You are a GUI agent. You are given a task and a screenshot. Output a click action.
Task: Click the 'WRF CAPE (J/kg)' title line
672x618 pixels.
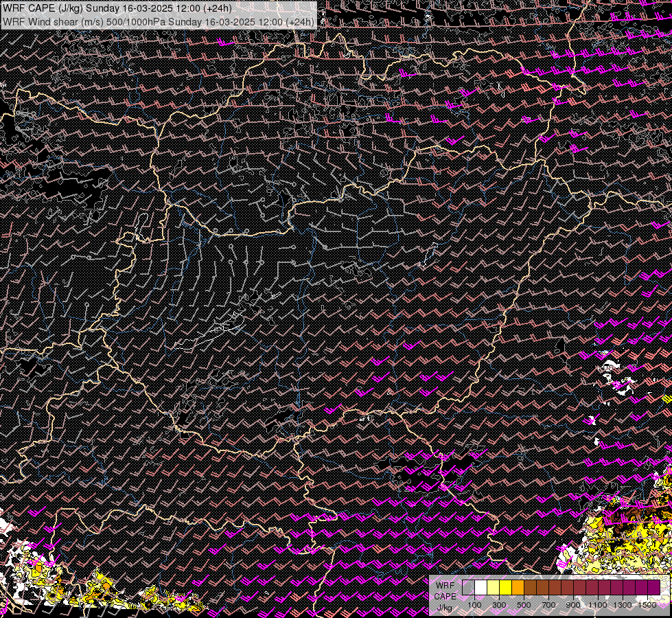117,8
